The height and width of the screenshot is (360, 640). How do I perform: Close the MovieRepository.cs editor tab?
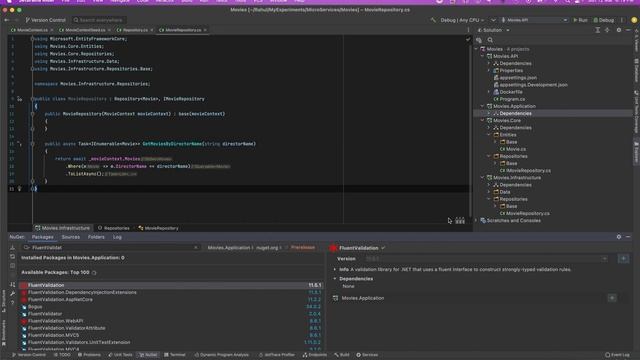[205, 30]
